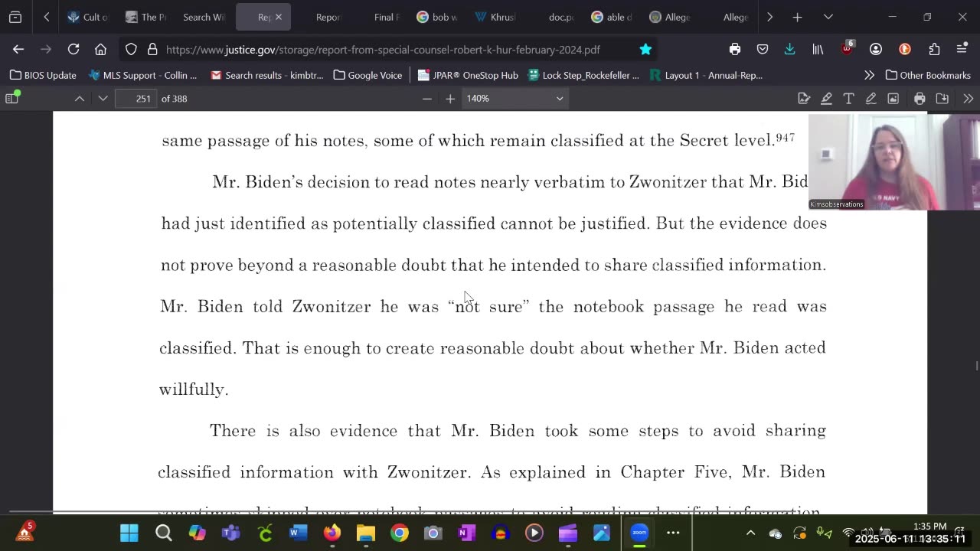This screenshot has width=980, height=551.
Task: Click the page vertical scrollbar thumb
Action: pos(976,366)
